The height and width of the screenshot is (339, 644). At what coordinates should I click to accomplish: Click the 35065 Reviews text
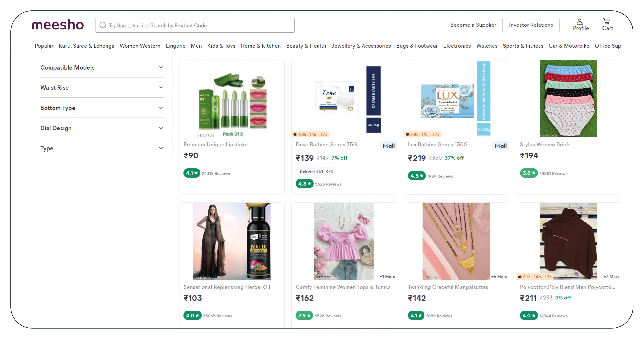point(217,316)
